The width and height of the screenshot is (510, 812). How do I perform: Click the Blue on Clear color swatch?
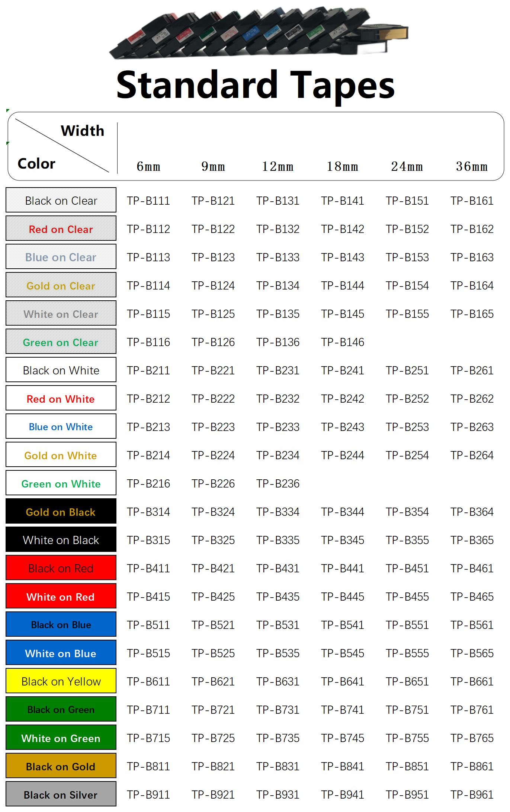61,257
